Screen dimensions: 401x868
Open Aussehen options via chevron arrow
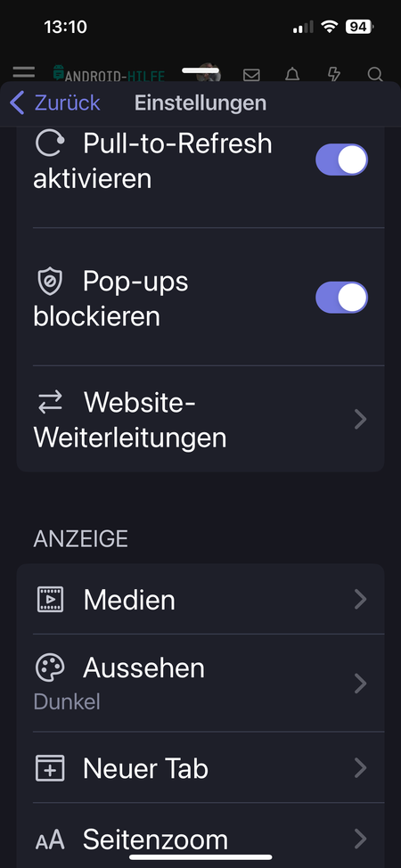click(361, 684)
